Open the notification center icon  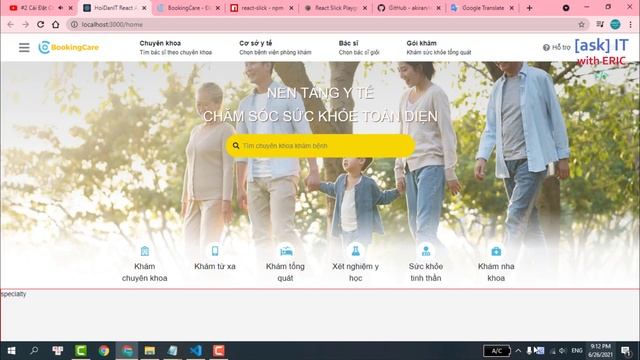(x=625, y=351)
